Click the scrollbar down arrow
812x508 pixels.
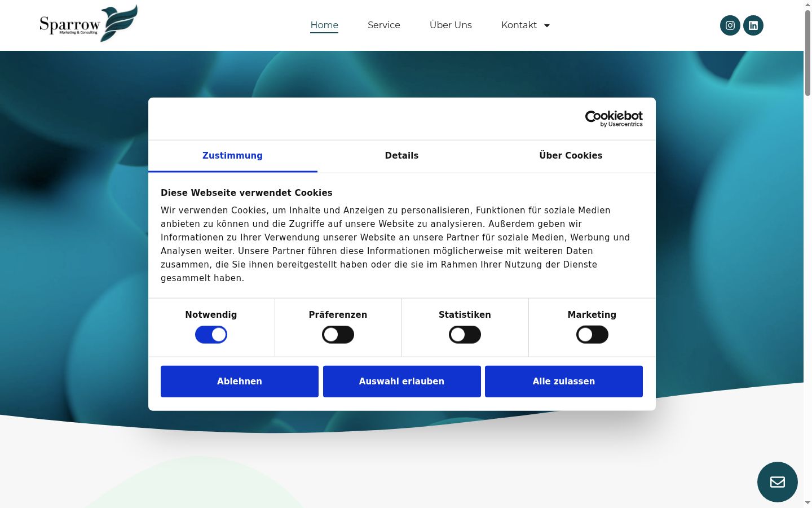click(x=807, y=503)
